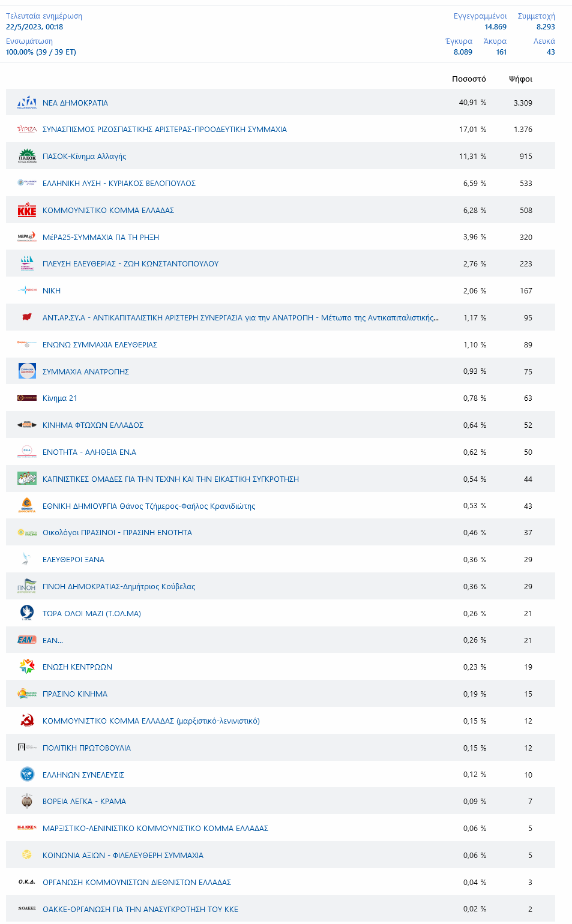
Task: Click the Νέα Δημοκρατία party logo
Action: 27,103
